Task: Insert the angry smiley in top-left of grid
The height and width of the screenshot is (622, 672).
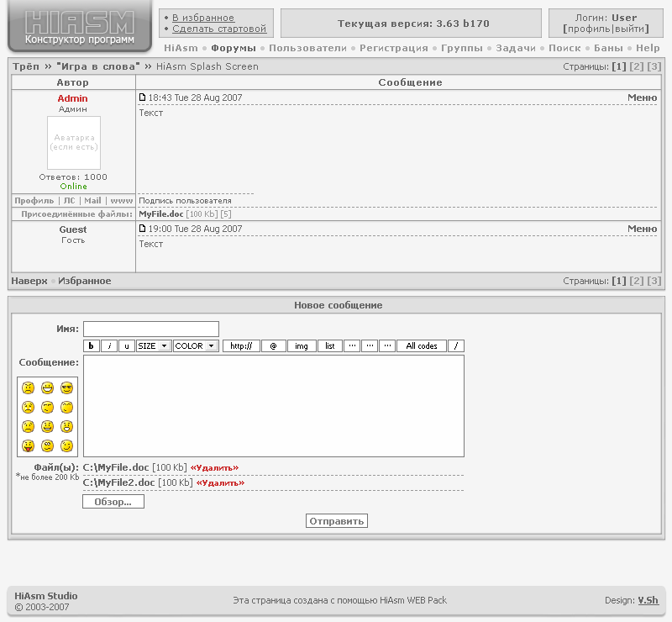Action: pyautogui.click(x=28, y=388)
